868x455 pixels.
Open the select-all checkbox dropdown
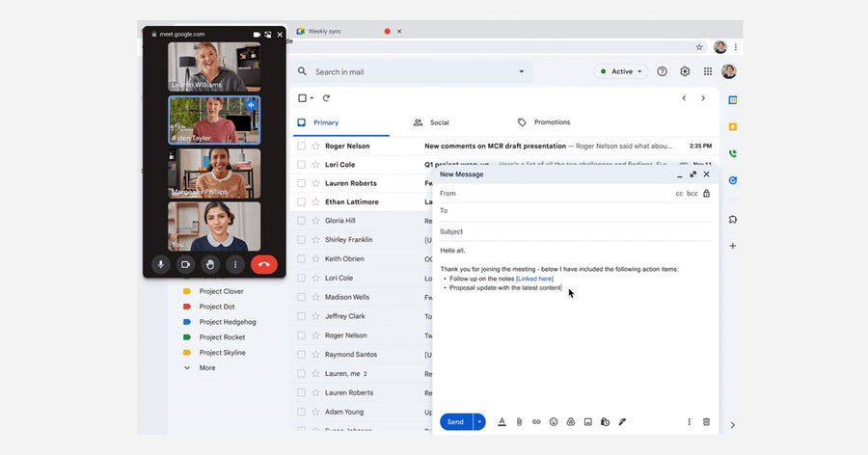pos(312,98)
